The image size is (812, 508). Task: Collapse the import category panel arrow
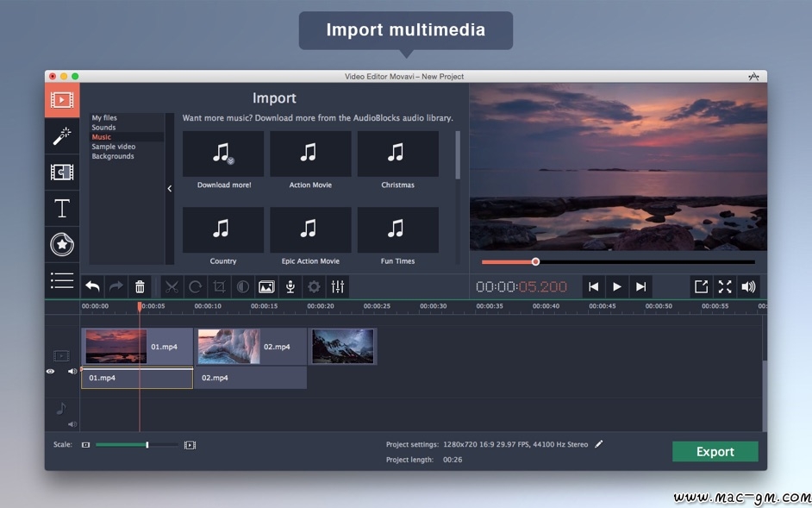coord(169,189)
